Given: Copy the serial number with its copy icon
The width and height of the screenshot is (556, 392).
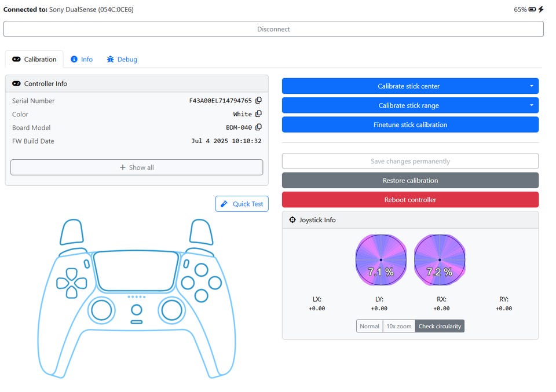Looking at the screenshot, I should pos(258,100).
